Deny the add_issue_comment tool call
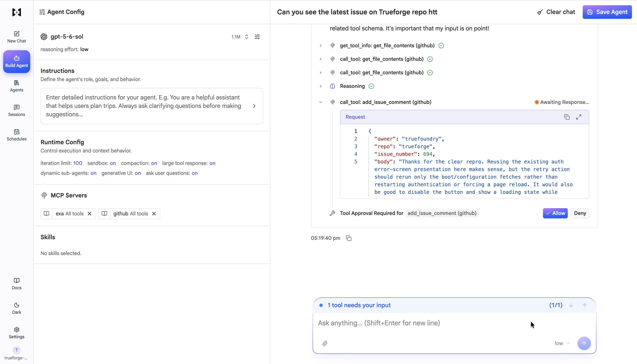Viewport: 637px width, 364px height. tap(580, 213)
